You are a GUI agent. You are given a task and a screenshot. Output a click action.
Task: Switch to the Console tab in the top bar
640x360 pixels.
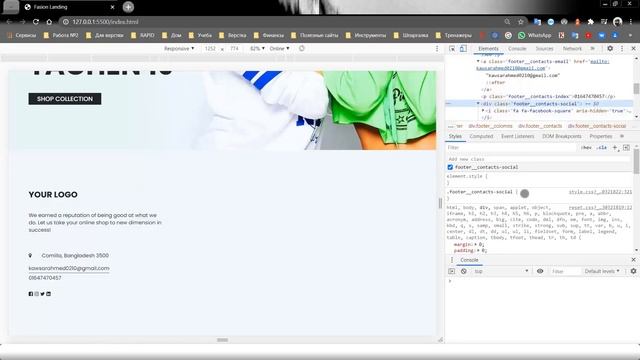click(x=517, y=49)
